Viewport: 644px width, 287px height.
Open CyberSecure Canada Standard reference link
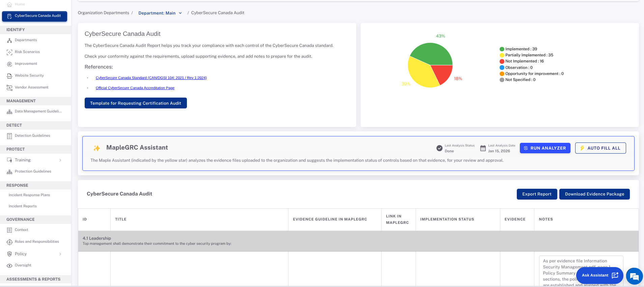tap(151, 78)
